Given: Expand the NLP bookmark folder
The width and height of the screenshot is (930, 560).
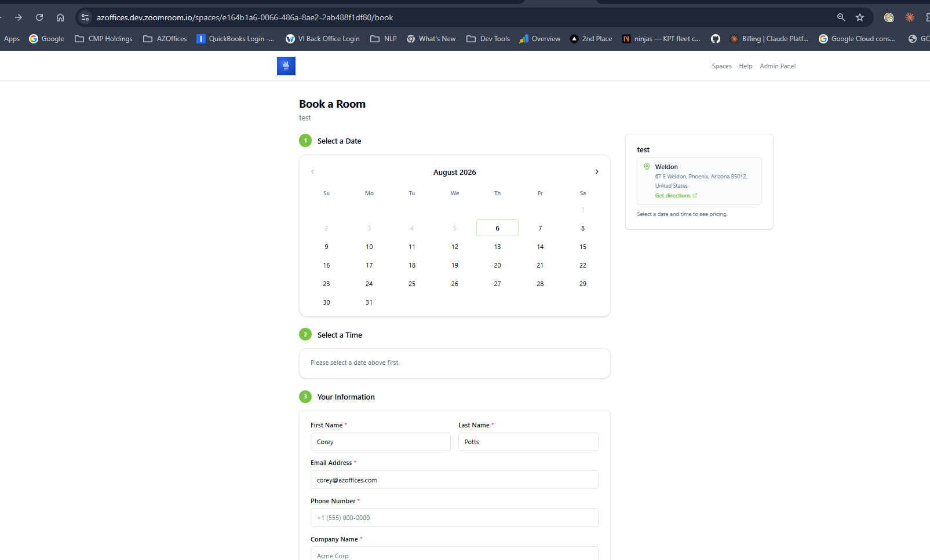Looking at the screenshot, I should pyautogui.click(x=384, y=39).
